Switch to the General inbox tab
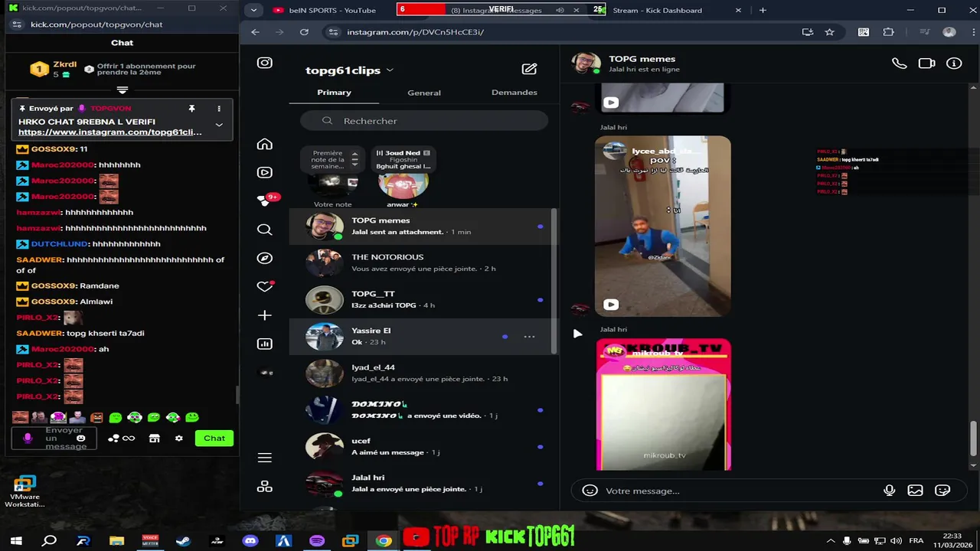Image resolution: width=980 pixels, height=551 pixels. point(424,93)
